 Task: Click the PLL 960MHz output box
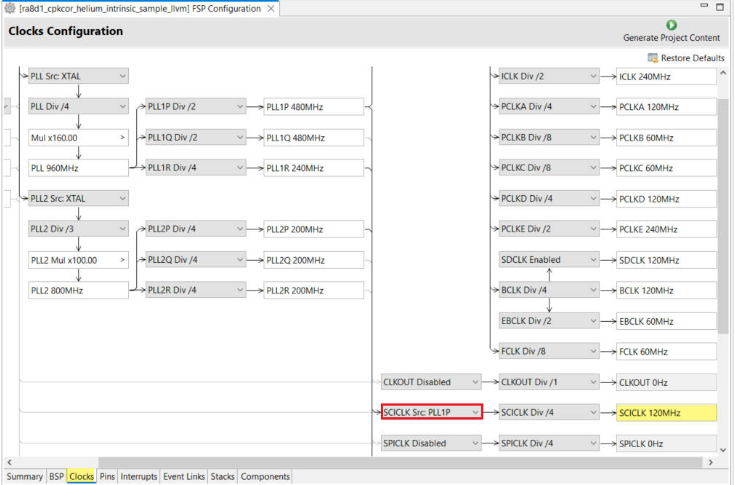point(78,168)
